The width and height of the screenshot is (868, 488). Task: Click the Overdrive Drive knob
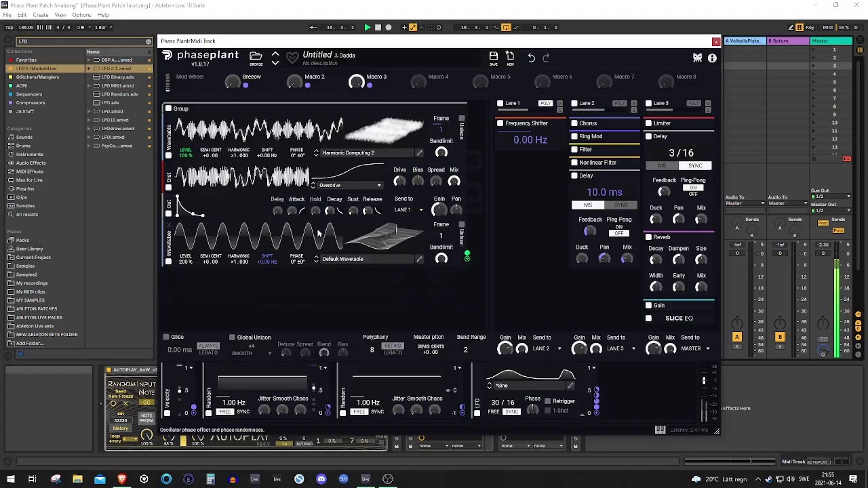tap(399, 181)
